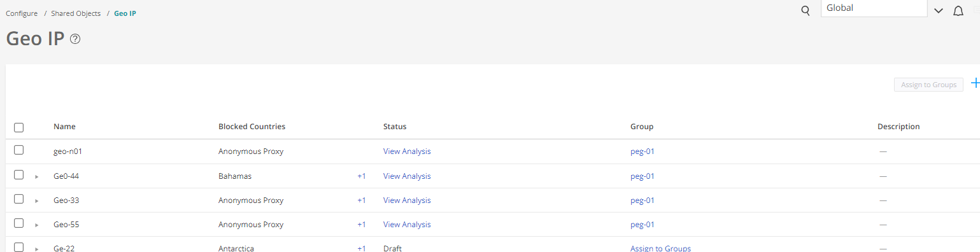Click the Global scope input field
Viewport: 980px width, 252px height.
[x=874, y=8]
